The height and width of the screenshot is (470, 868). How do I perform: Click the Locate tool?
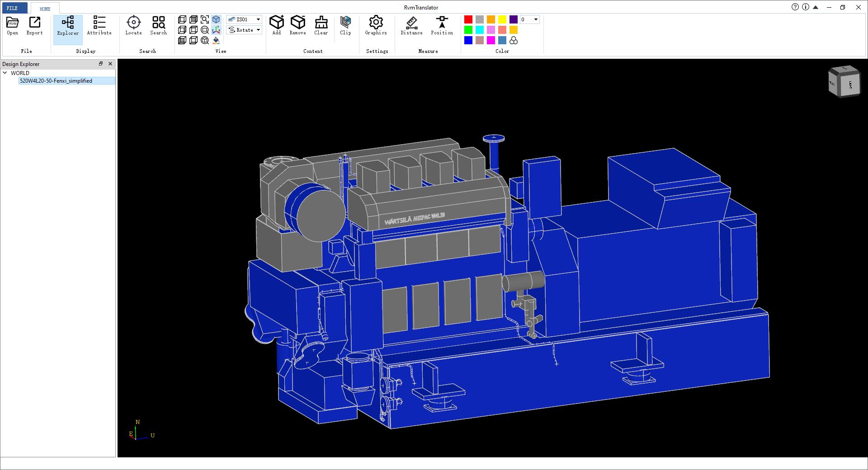tap(133, 26)
